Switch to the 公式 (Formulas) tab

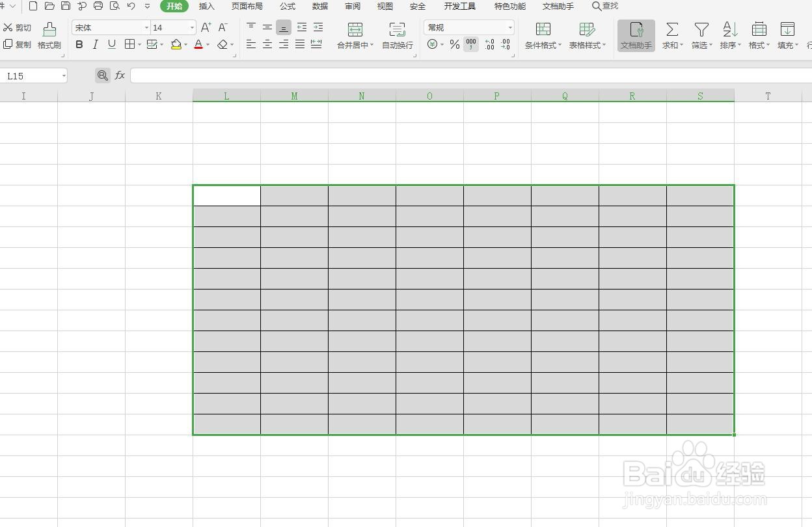(x=287, y=7)
